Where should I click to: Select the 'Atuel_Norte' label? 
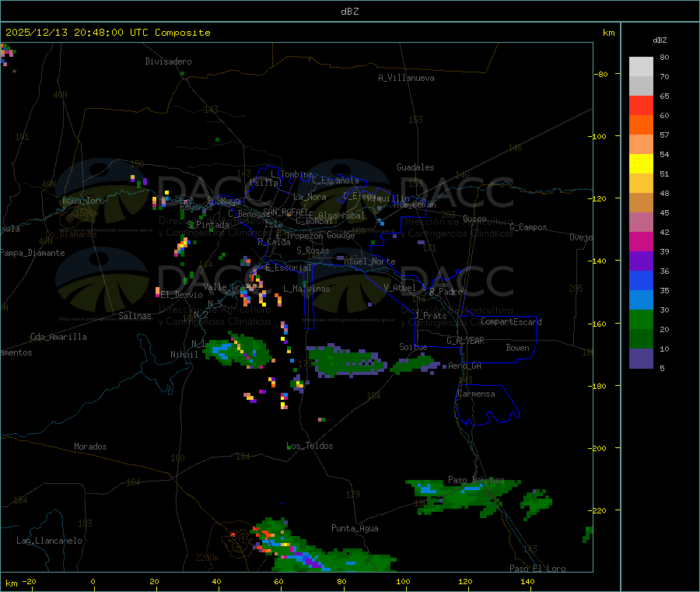click(x=369, y=261)
